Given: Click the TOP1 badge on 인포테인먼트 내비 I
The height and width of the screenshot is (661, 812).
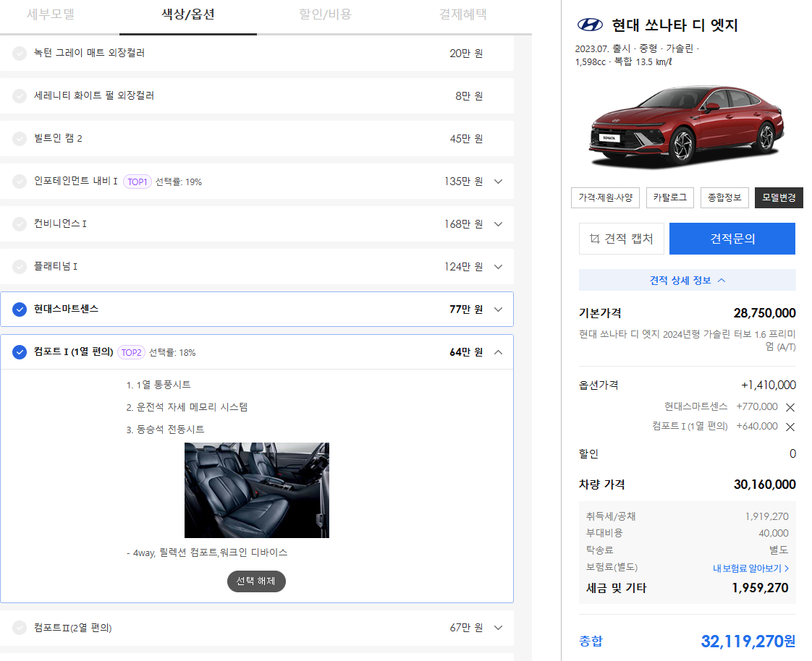Looking at the screenshot, I should [x=138, y=182].
